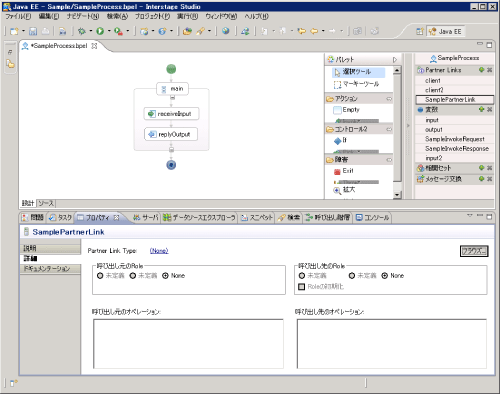Click the (None) Partner Link Type link
Screen dimensions: 500x394
159,251
